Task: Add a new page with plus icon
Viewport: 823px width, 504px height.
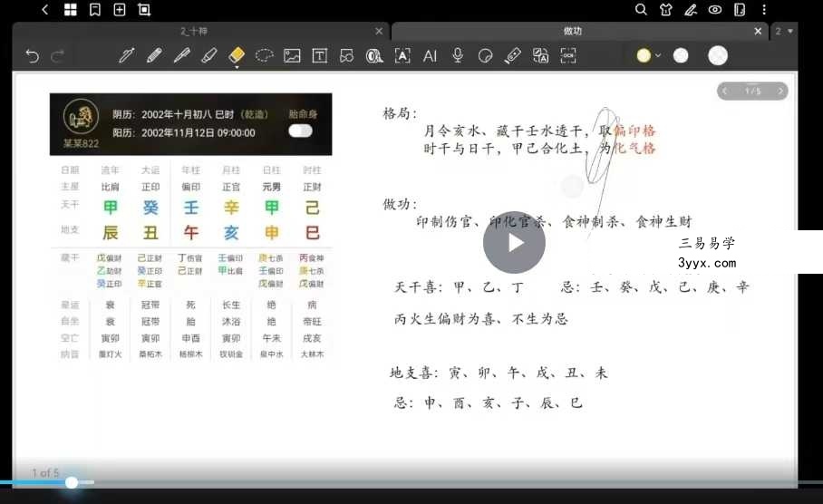Action: click(120, 9)
